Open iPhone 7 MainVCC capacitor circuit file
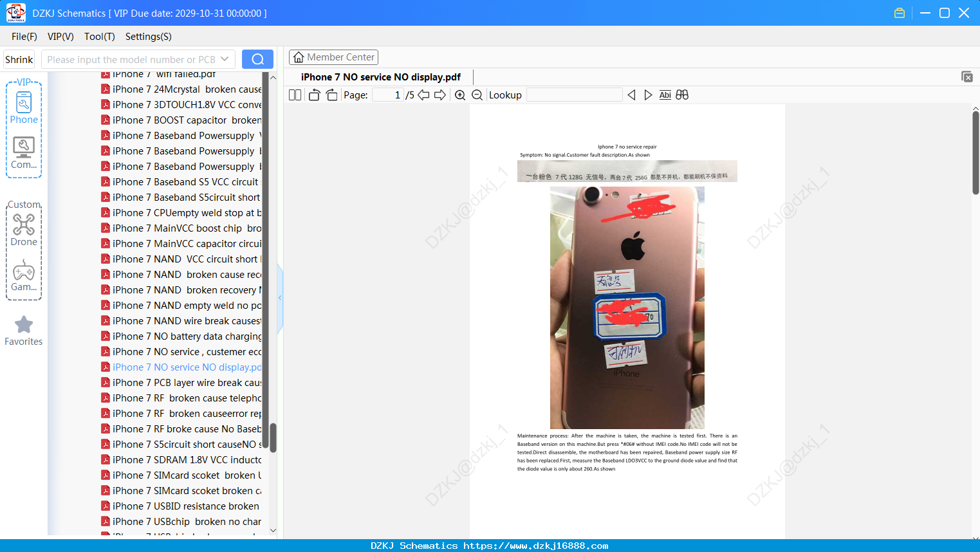 point(181,244)
